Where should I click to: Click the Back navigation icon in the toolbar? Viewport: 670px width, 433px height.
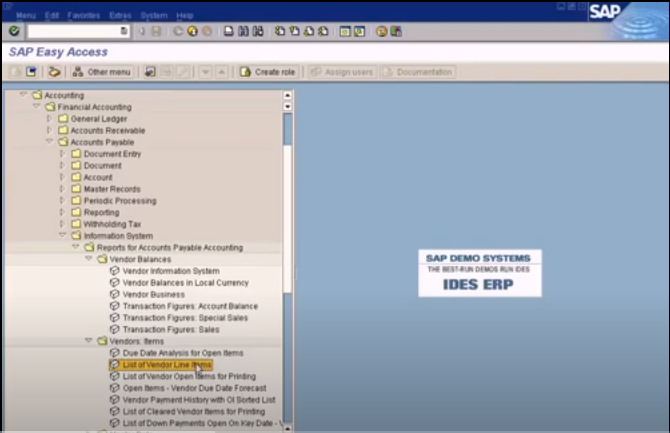[x=178, y=31]
